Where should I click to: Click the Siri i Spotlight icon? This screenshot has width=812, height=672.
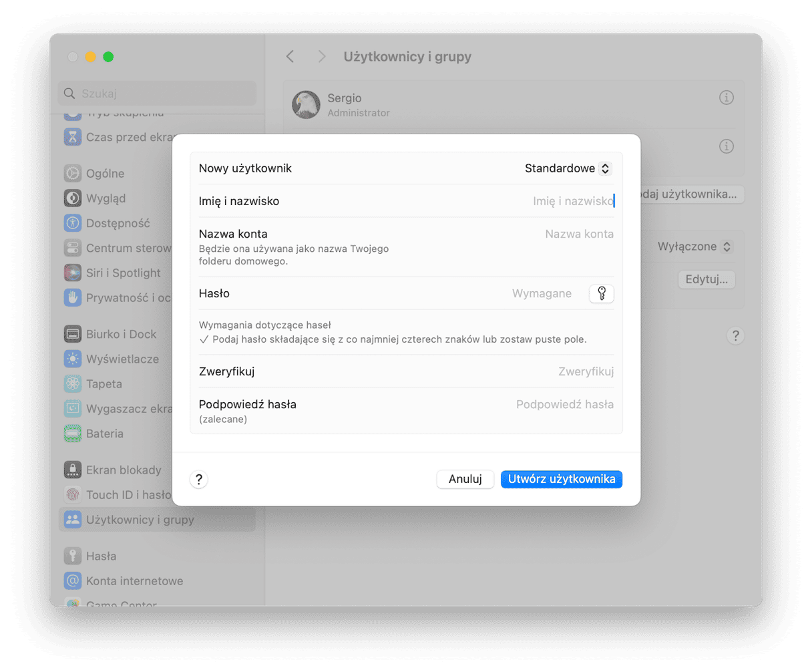click(73, 273)
